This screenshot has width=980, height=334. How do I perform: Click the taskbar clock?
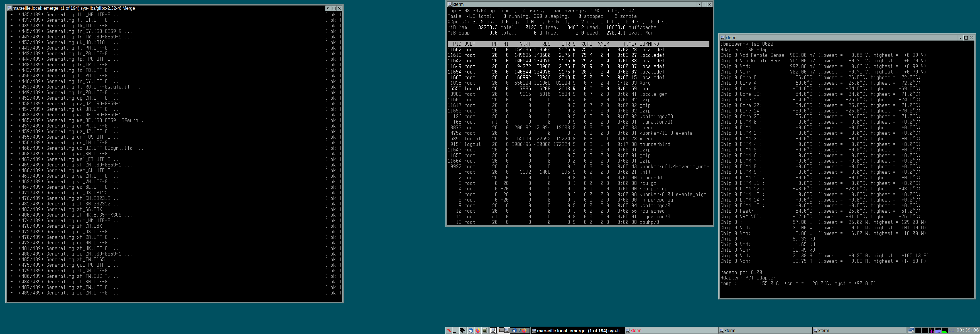pos(967,331)
